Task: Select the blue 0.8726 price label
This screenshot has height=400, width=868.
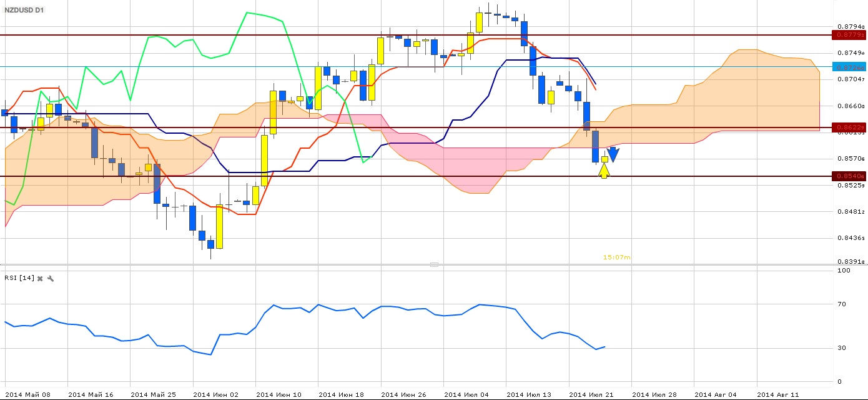Action: (x=850, y=66)
